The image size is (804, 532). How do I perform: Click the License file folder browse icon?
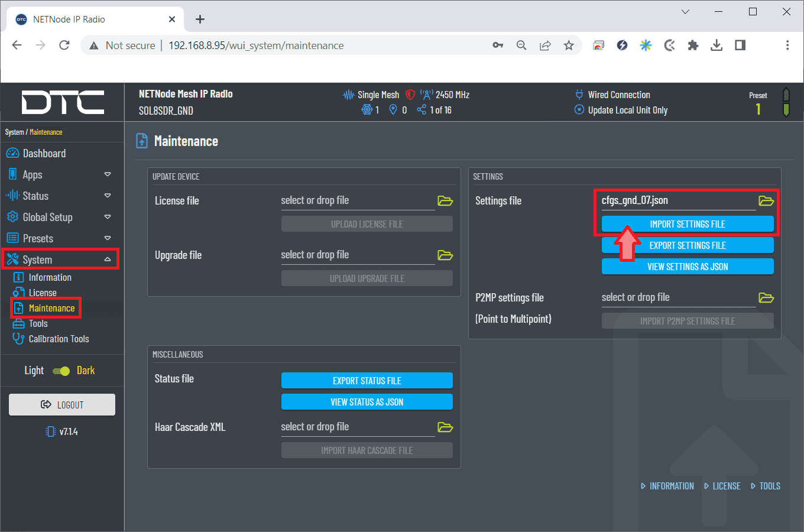(445, 201)
